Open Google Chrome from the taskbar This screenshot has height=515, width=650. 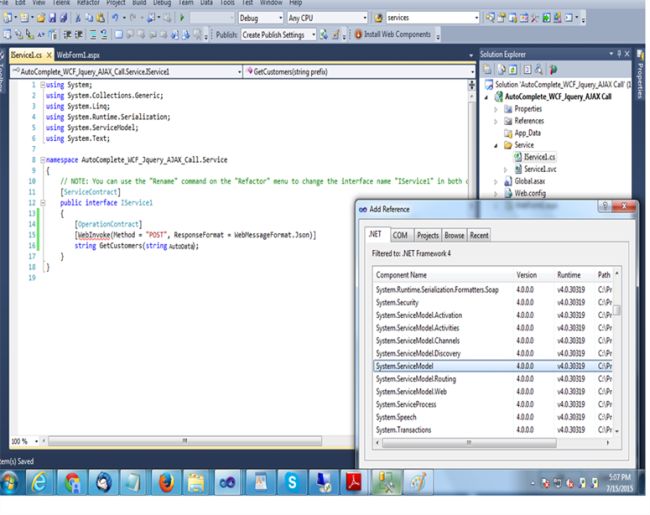click(x=73, y=483)
